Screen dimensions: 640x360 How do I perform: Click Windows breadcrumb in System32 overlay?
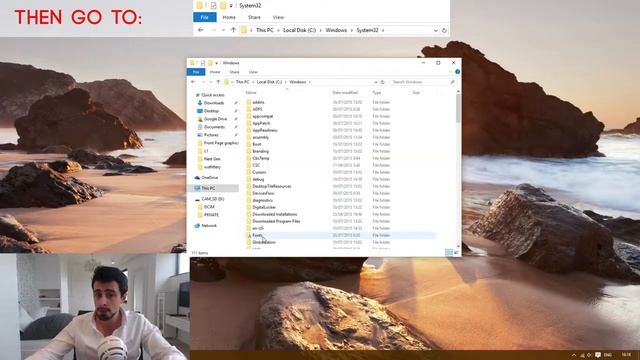336,30
